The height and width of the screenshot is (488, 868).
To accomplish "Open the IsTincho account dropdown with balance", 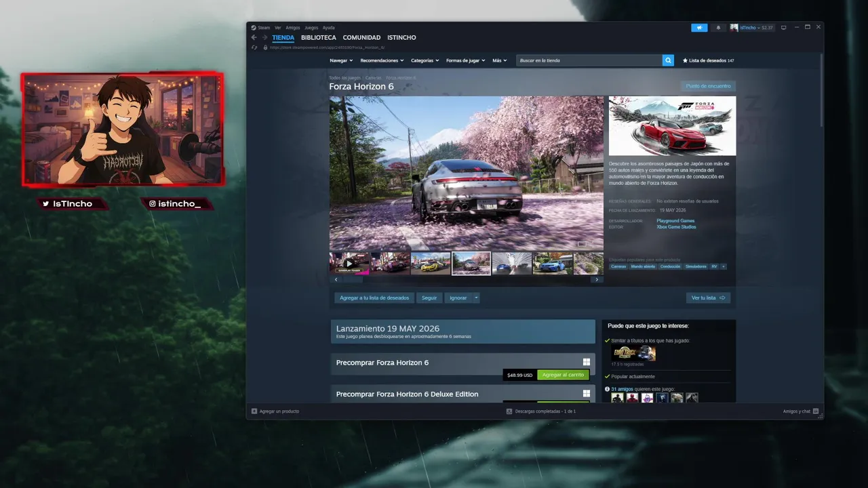I will [757, 28].
